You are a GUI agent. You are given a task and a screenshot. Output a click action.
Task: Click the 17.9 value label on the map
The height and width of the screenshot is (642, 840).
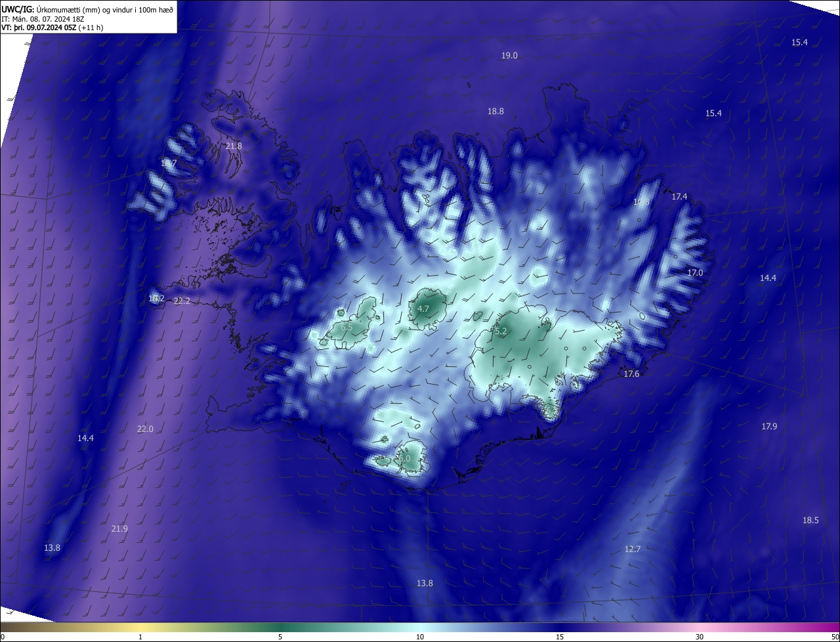(x=769, y=427)
